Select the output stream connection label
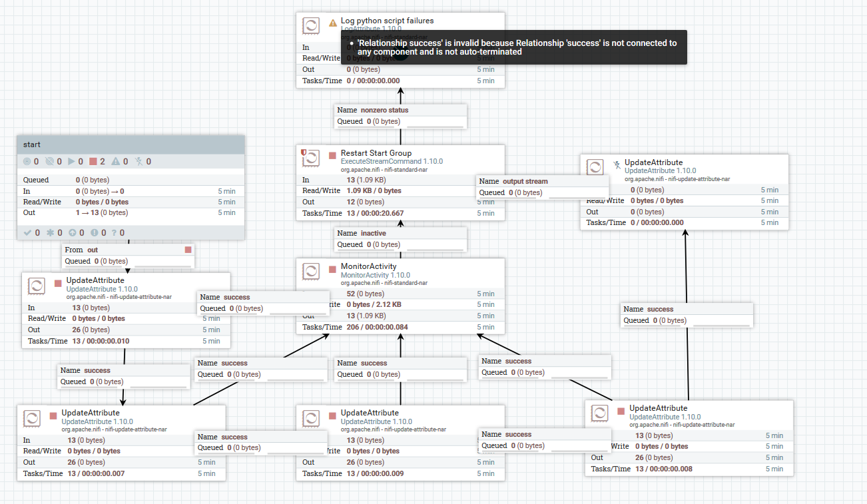The image size is (867, 504). [x=542, y=187]
